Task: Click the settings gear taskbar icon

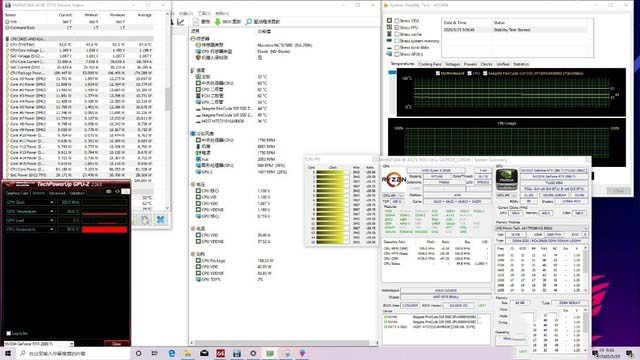Action: tap(253, 353)
